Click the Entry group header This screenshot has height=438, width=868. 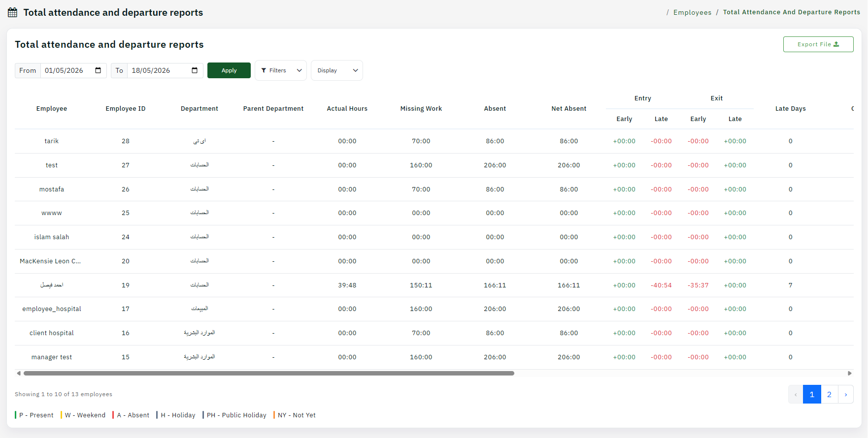(x=643, y=98)
